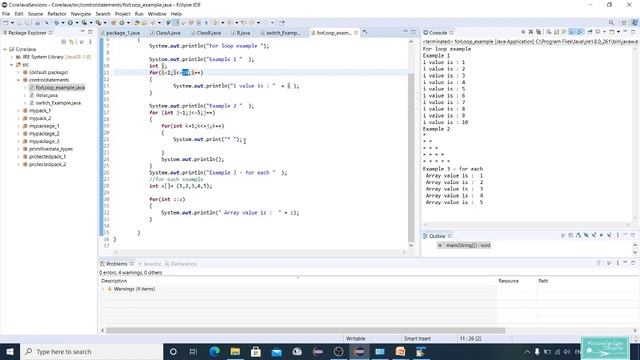Close the forLoop_example editor tab
The height and width of the screenshot is (360, 640).
tap(356, 33)
